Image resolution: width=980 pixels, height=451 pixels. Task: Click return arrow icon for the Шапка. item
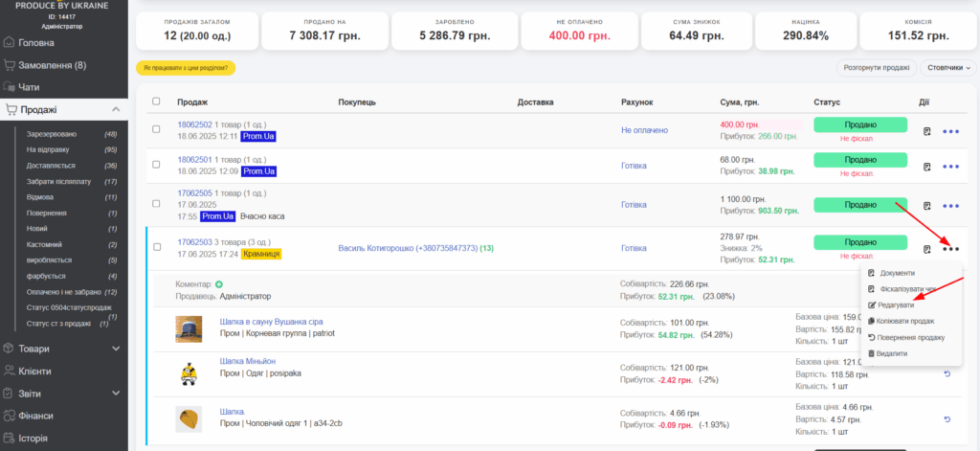(x=947, y=419)
